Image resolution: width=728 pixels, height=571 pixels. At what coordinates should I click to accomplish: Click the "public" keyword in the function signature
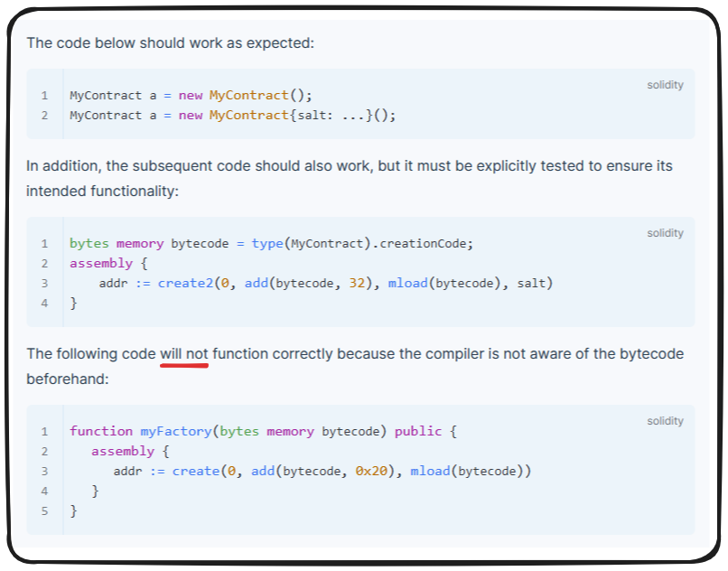[418, 431]
